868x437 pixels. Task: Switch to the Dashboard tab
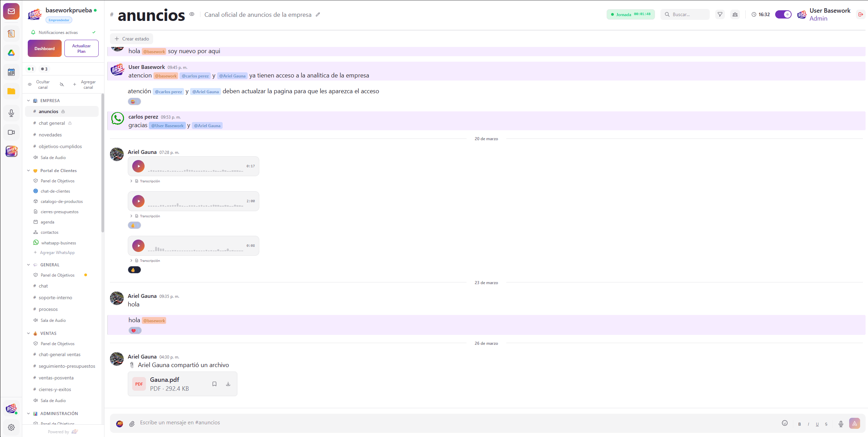tap(45, 48)
